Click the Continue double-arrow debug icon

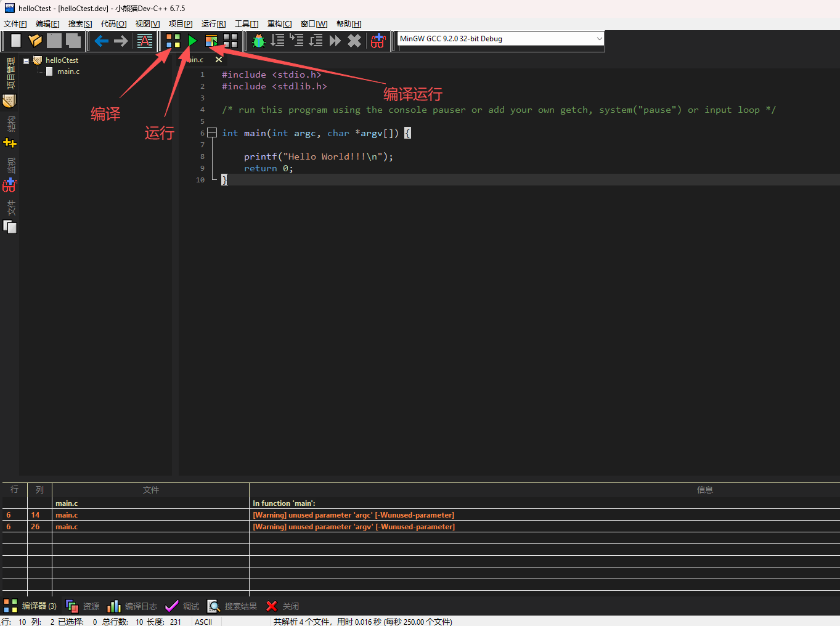(335, 41)
